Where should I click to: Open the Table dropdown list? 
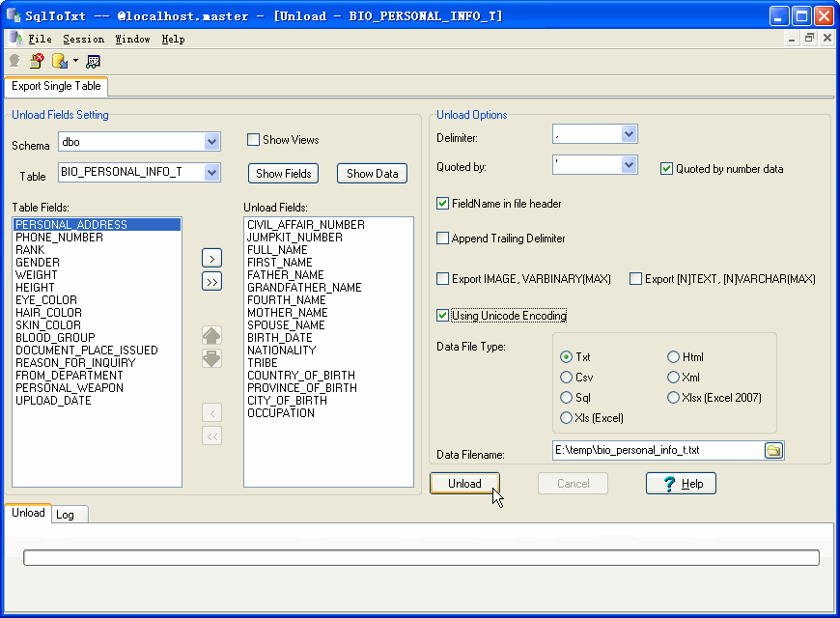click(211, 173)
